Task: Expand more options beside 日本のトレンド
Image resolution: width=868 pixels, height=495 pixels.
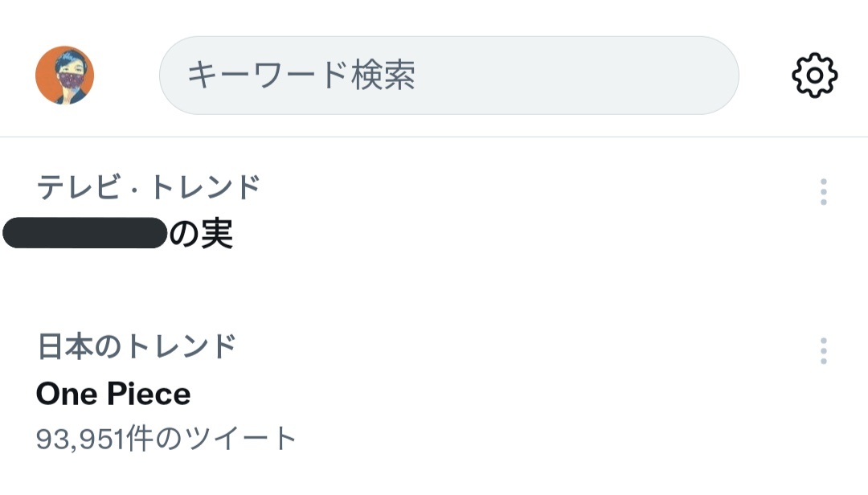Action: click(x=824, y=351)
